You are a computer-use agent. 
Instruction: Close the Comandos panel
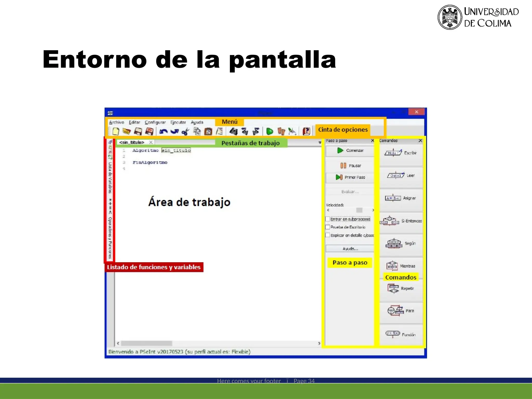point(420,141)
